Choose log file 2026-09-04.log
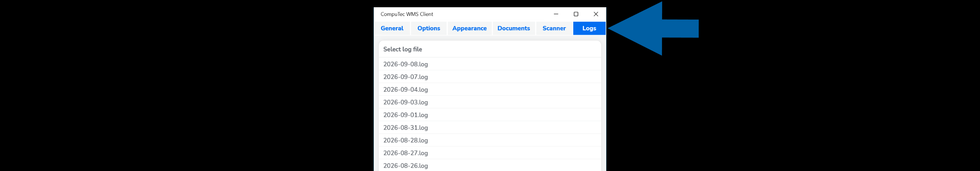The width and height of the screenshot is (980, 171). click(x=490, y=90)
